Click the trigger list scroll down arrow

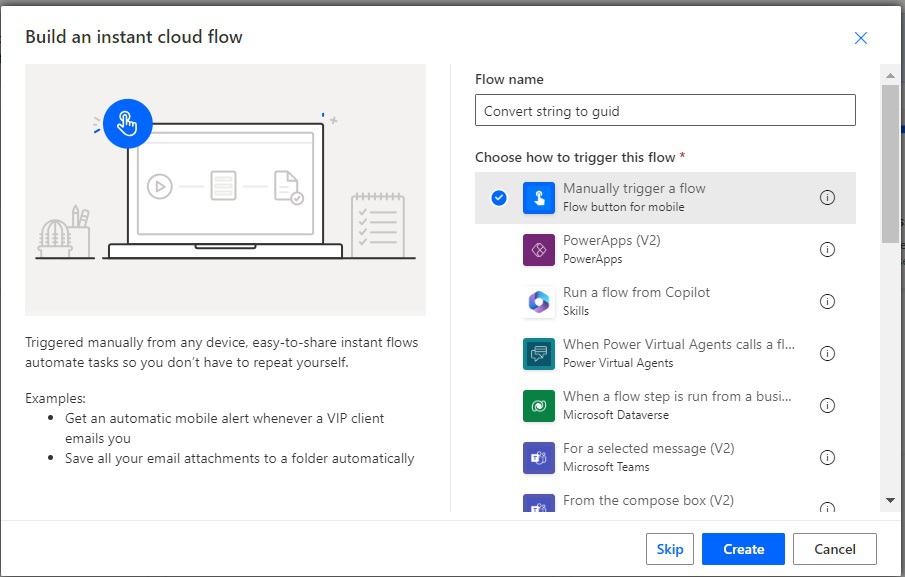pos(890,501)
